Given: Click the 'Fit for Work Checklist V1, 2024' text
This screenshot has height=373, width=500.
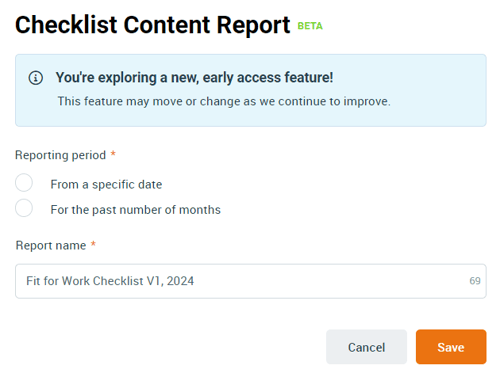Looking at the screenshot, I should 110,281.
